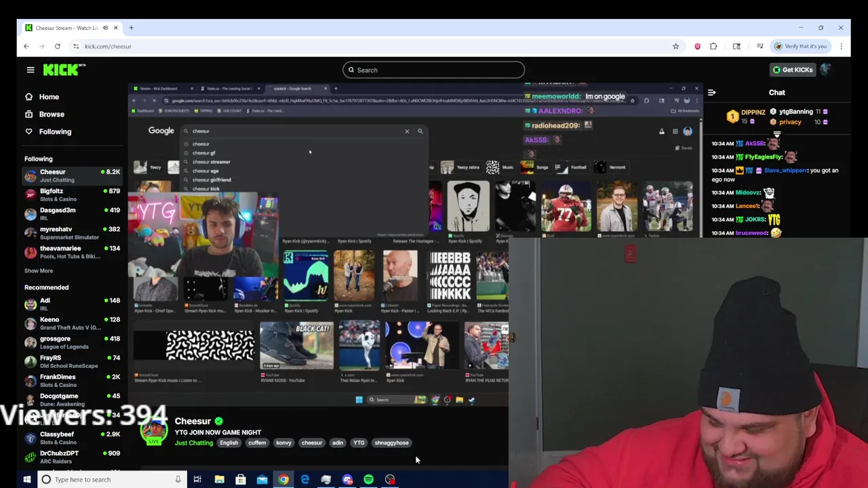868x488 pixels.
Task: Open the Windows Start menu
Action: click(27, 479)
